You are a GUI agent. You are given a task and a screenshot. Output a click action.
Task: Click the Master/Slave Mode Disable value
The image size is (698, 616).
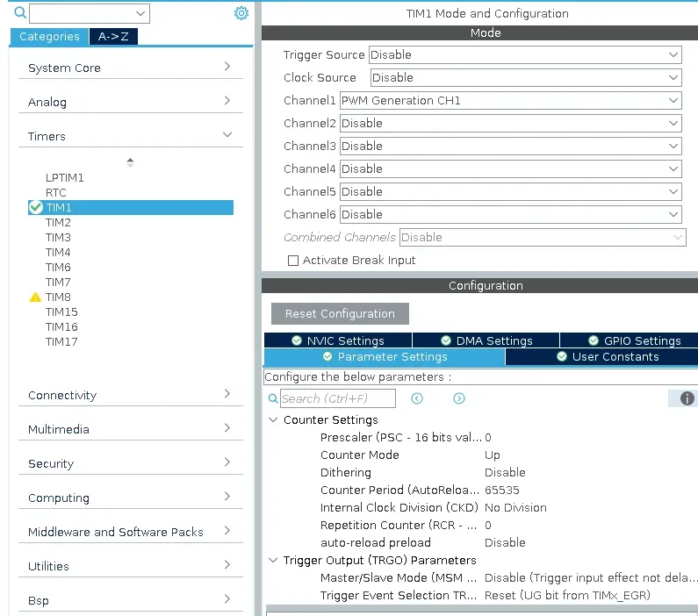point(591,577)
